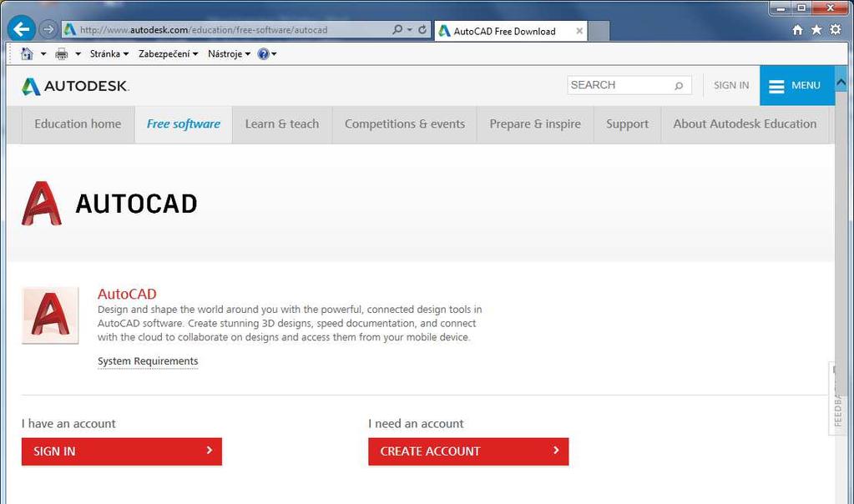This screenshot has width=854, height=504.
Task: Click the Autodesk logo
Action: coord(75,86)
